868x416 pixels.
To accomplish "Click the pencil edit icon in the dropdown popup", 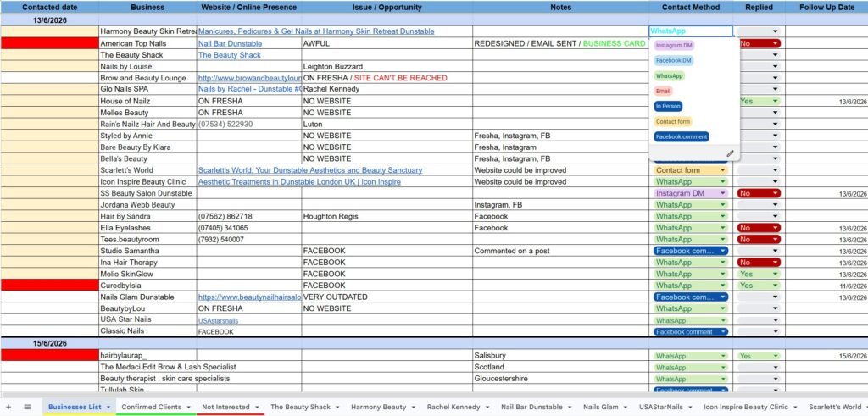I will (730, 153).
